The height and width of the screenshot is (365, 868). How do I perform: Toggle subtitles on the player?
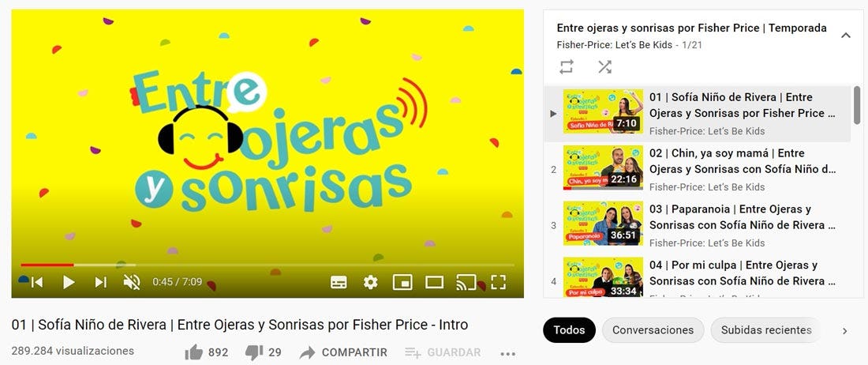[x=339, y=283]
